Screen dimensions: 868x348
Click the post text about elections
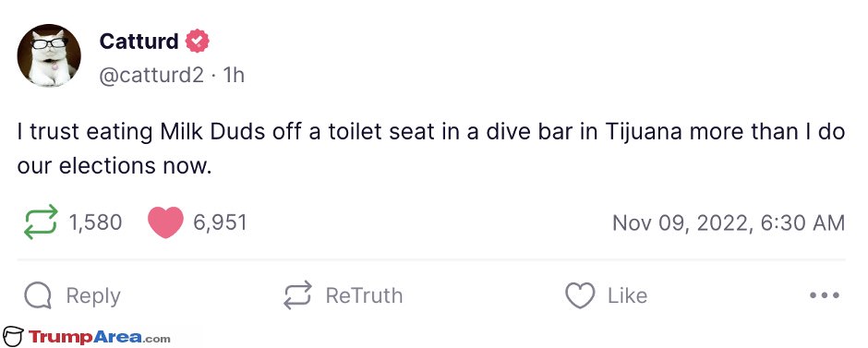click(x=430, y=149)
